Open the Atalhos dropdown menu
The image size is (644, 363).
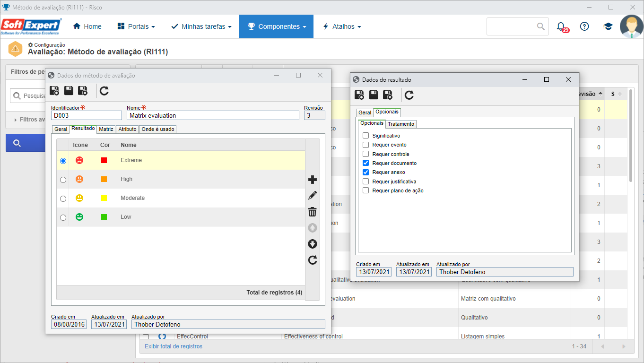pyautogui.click(x=342, y=26)
